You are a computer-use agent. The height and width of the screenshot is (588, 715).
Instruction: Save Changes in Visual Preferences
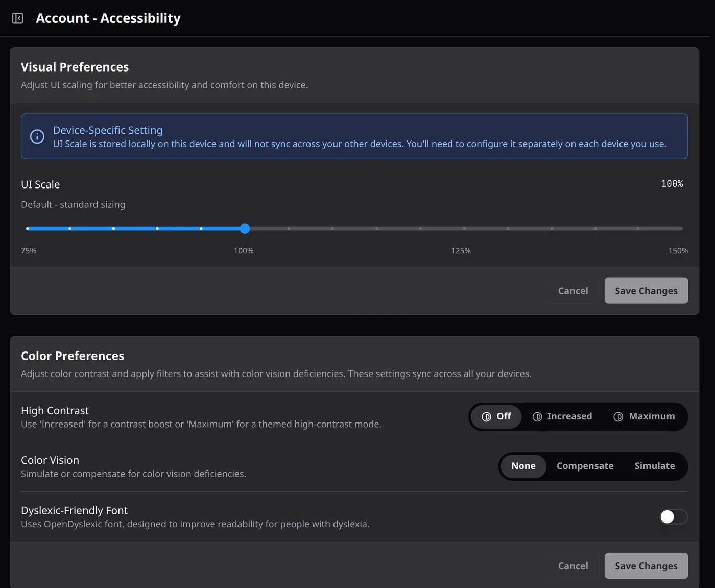click(646, 291)
